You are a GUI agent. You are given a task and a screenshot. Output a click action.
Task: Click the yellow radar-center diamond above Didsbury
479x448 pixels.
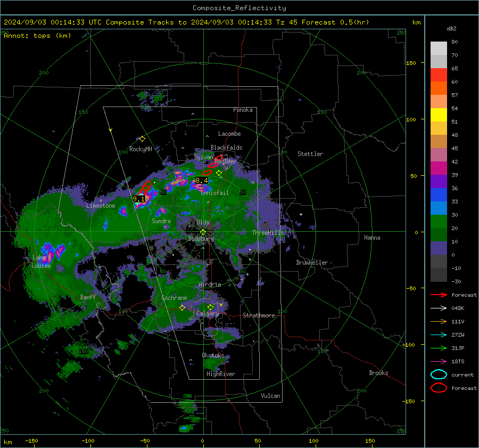(x=203, y=232)
